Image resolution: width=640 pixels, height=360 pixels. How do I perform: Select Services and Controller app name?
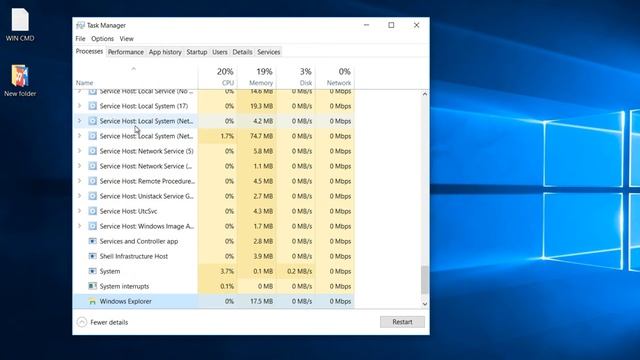point(139,241)
